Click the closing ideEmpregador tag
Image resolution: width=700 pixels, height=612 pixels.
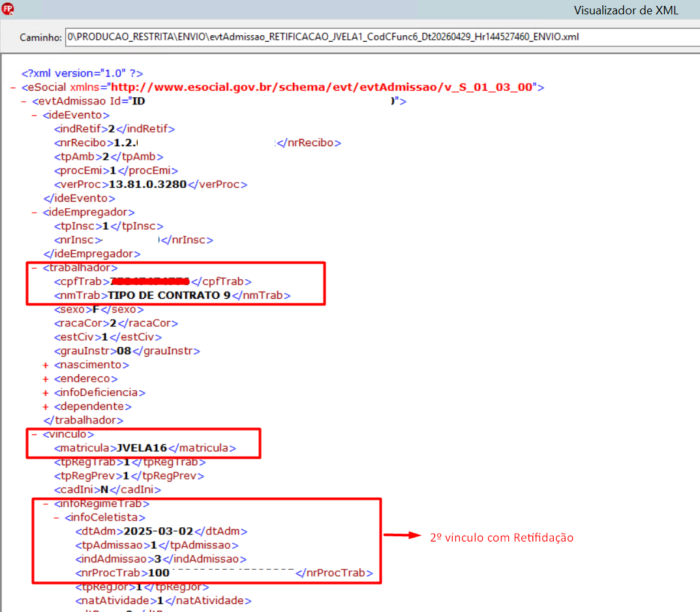92,254
